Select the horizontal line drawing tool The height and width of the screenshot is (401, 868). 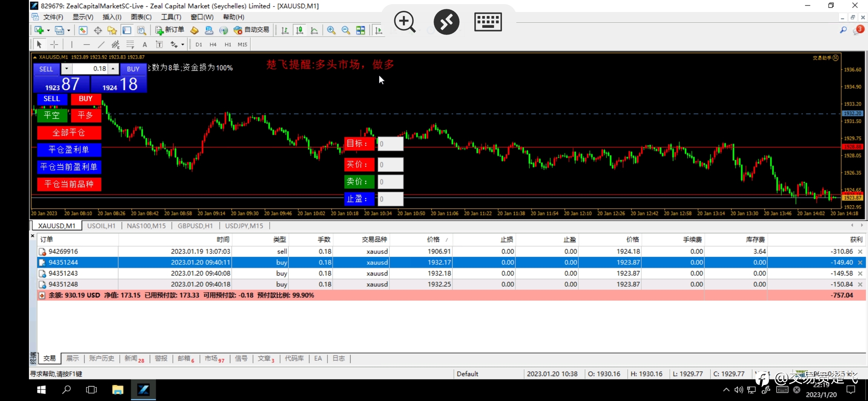pos(86,45)
